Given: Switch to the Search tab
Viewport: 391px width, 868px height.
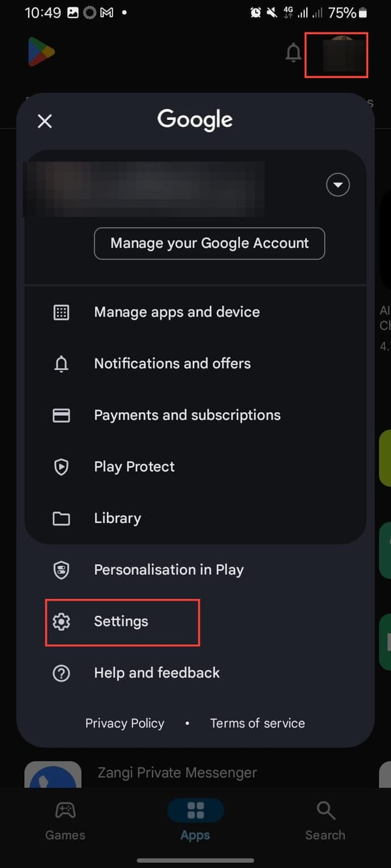Looking at the screenshot, I should [x=325, y=820].
